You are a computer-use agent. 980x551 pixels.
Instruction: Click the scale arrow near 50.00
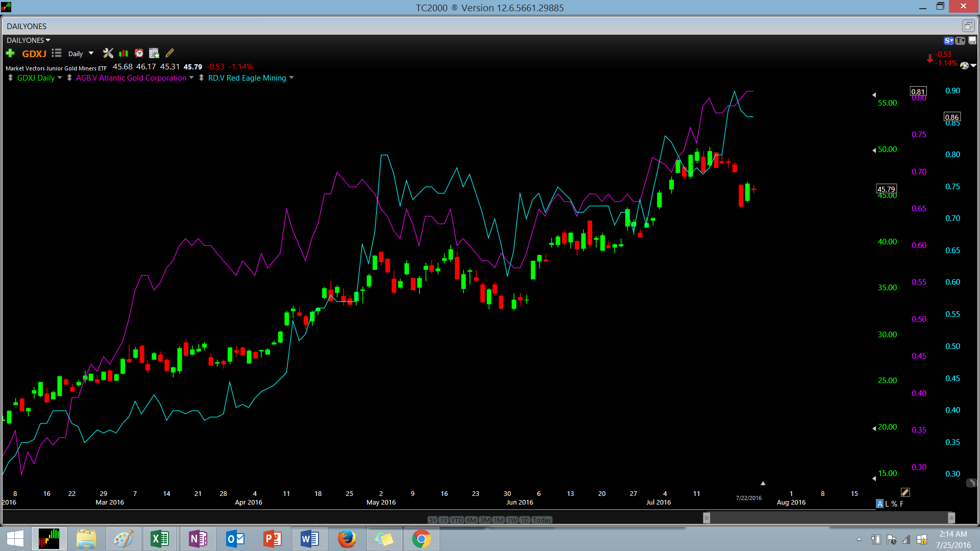pos(874,150)
